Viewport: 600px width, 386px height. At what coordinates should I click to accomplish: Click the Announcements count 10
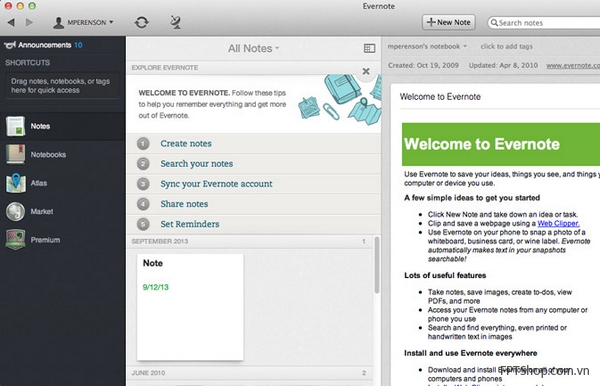(x=78, y=45)
